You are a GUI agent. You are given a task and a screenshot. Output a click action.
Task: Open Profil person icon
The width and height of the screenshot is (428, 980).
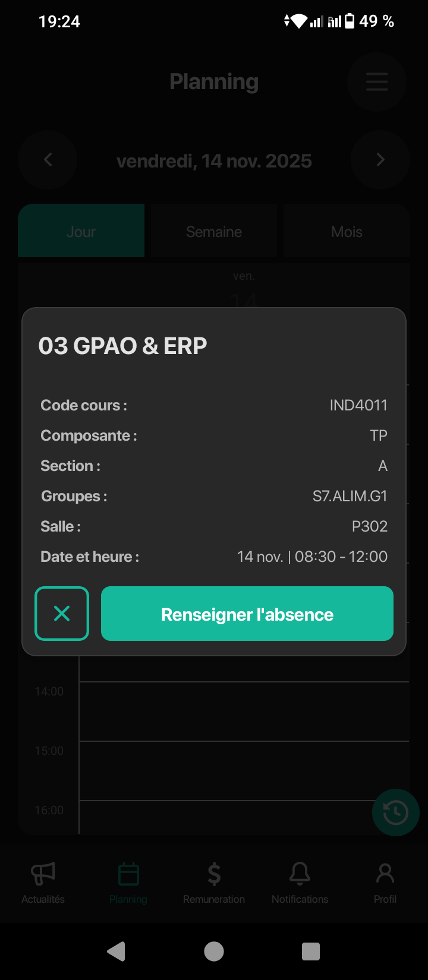coord(385,874)
